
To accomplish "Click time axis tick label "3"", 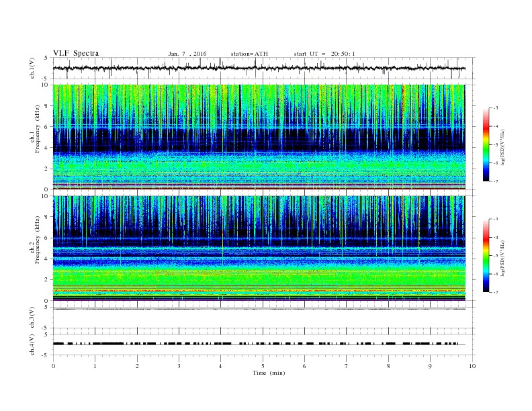I will (179, 366).
